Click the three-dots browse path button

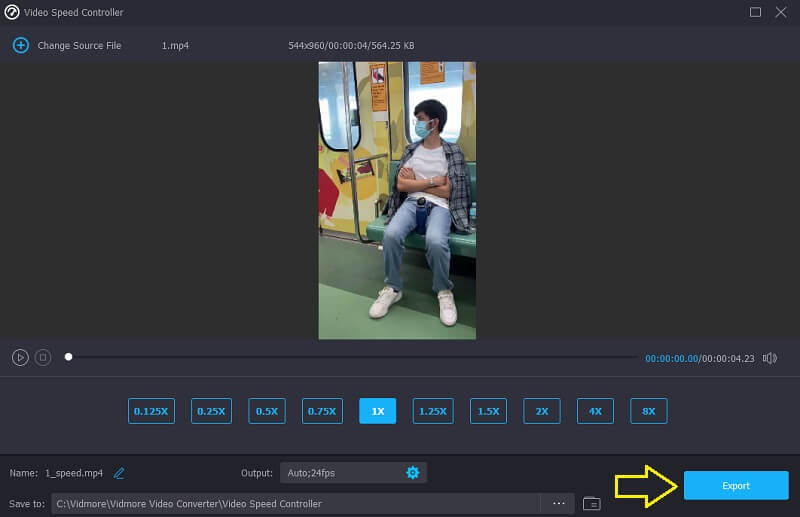click(558, 503)
